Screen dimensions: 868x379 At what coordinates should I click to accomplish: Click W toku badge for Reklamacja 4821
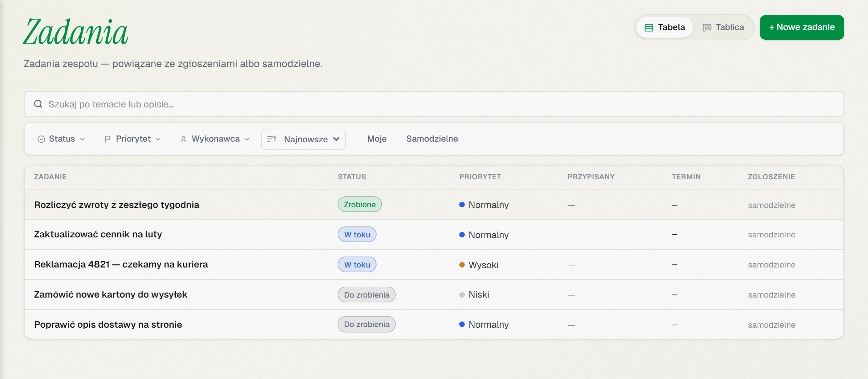[x=357, y=264]
